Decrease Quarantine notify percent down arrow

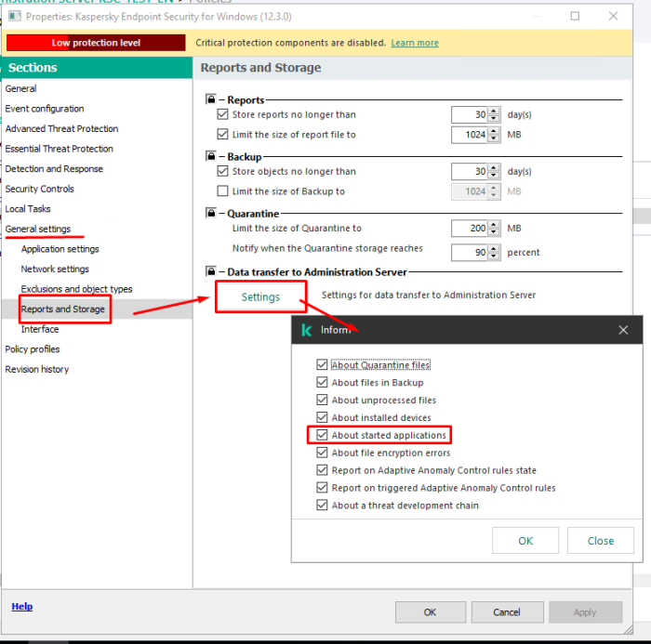(493, 256)
